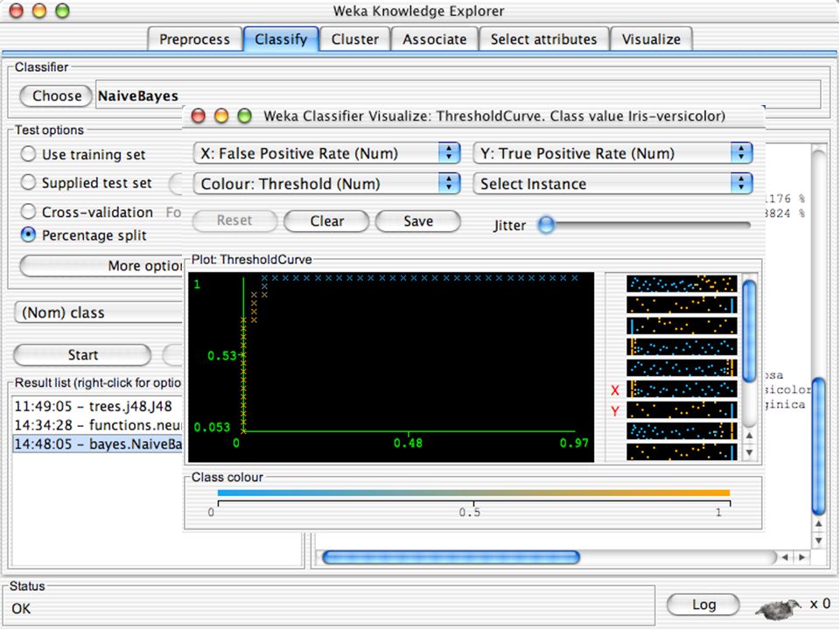Close the Weka Knowledge Explorer window
This screenshot has width=840, height=630.
[x=17, y=10]
